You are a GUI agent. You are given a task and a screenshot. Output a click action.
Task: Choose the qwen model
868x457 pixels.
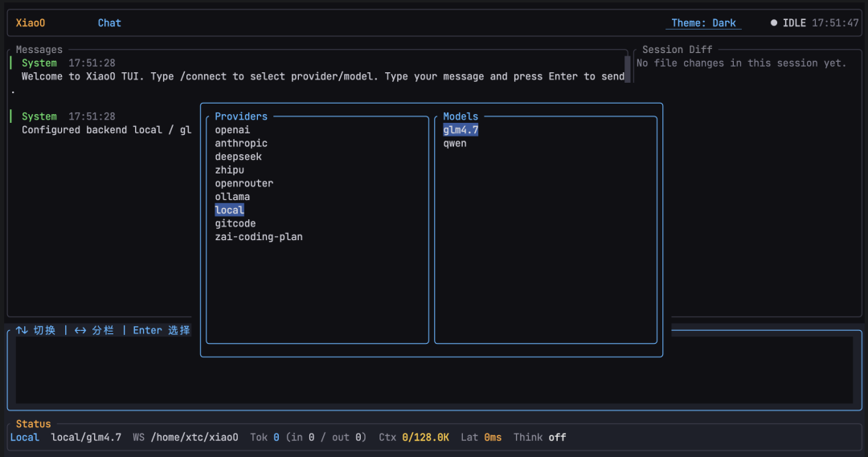point(454,143)
